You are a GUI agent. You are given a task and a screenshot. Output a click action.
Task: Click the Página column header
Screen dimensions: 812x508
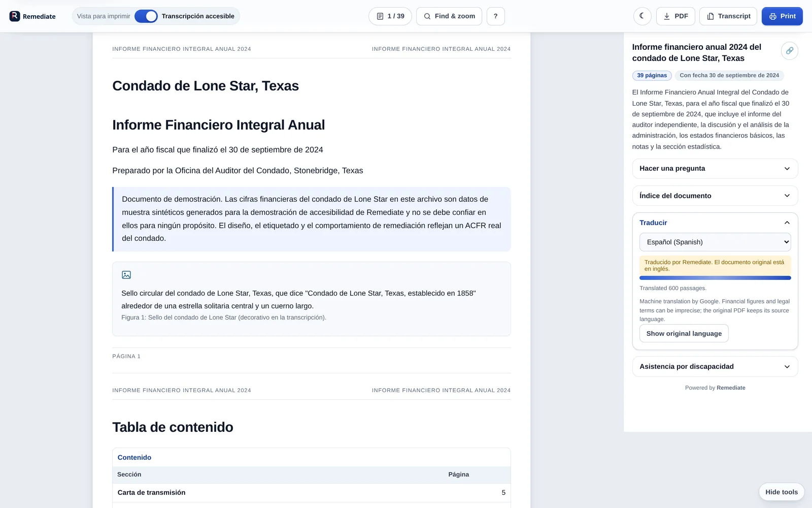click(459, 474)
